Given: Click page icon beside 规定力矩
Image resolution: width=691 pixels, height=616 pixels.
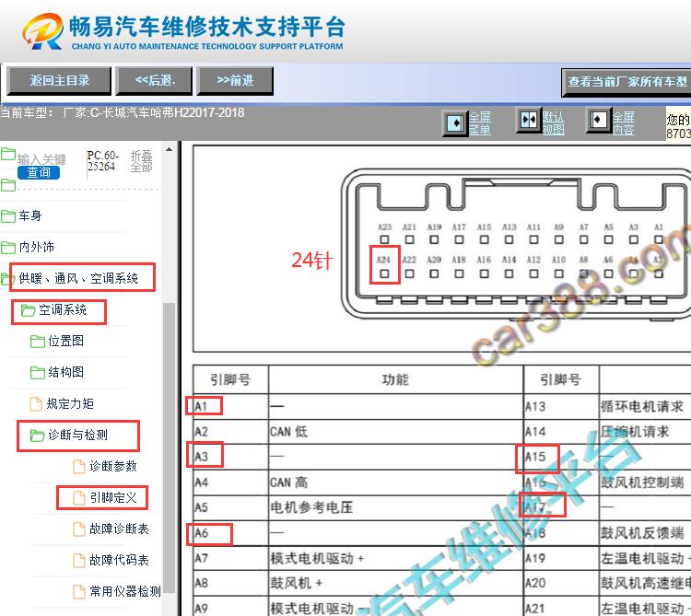Looking at the screenshot, I should tap(36, 404).
